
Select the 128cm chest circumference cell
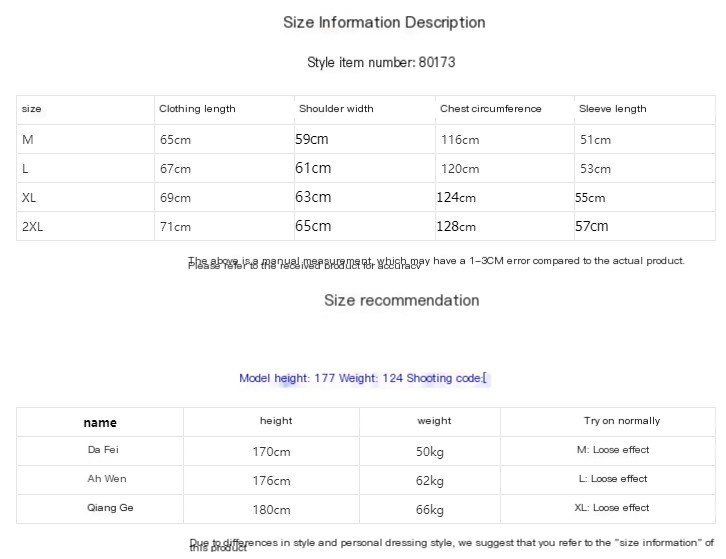click(456, 227)
